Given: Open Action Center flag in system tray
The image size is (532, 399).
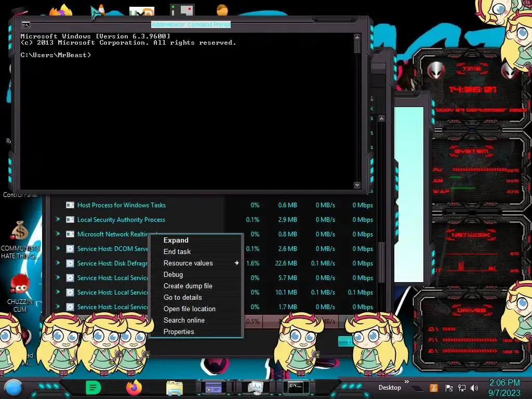Looking at the screenshot, I should [x=449, y=388].
